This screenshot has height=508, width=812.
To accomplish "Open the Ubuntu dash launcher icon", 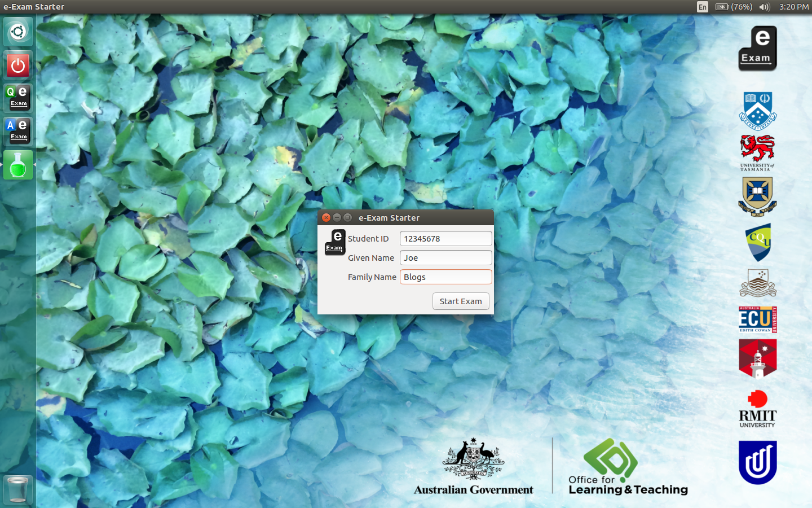I will (18, 32).
